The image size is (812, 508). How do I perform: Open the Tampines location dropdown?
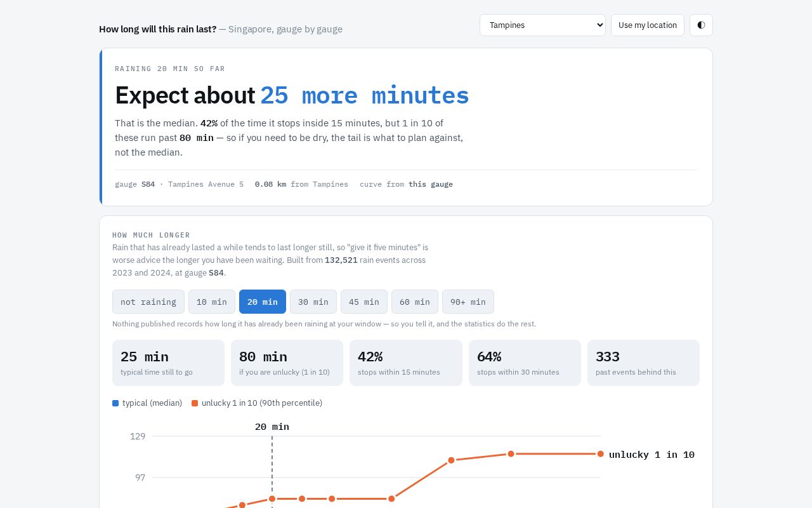coord(542,25)
